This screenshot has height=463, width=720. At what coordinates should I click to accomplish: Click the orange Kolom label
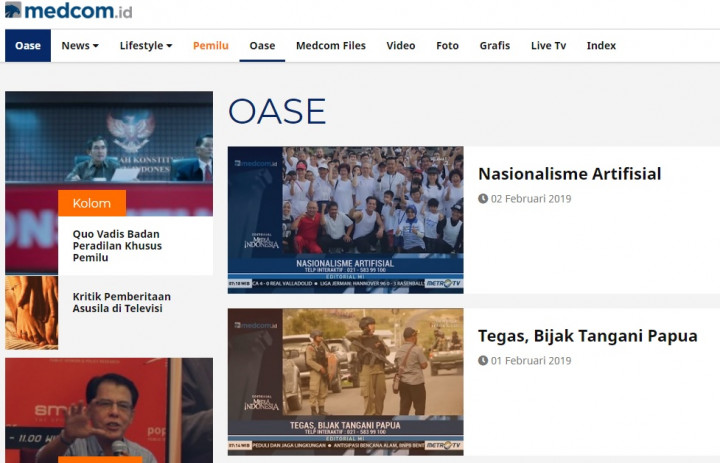pyautogui.click(x=92, y=203)
